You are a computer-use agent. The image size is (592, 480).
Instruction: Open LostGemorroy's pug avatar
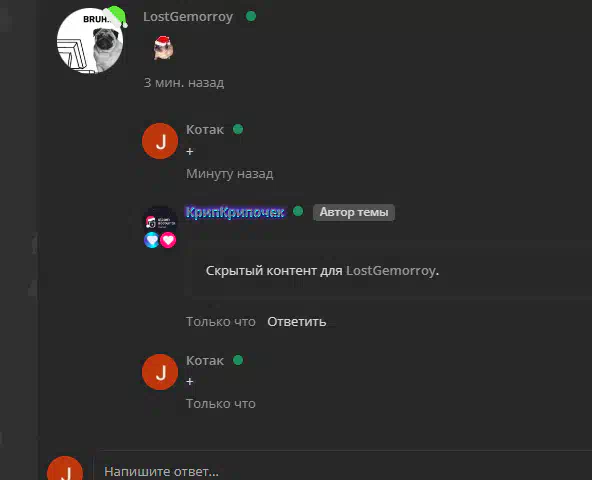point(90,40)
